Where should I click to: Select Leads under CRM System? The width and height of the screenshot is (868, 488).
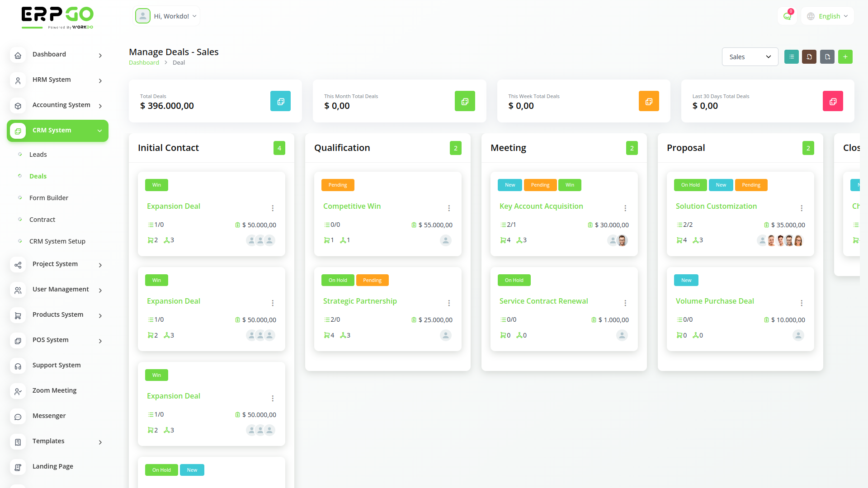click(x=38, y=154)
